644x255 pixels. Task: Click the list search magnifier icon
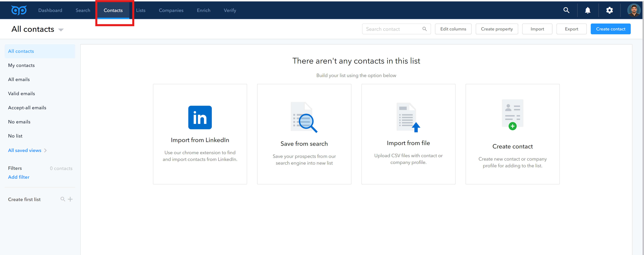point(63,199)
